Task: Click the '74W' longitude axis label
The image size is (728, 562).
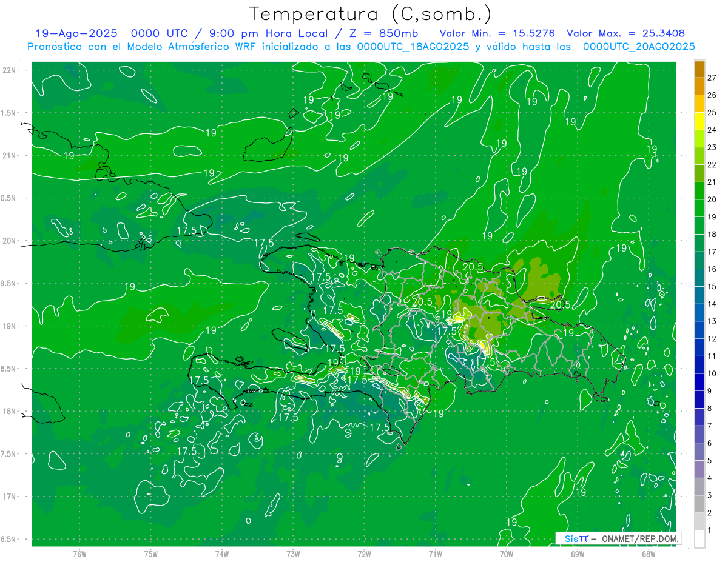Action: (222, 554)
